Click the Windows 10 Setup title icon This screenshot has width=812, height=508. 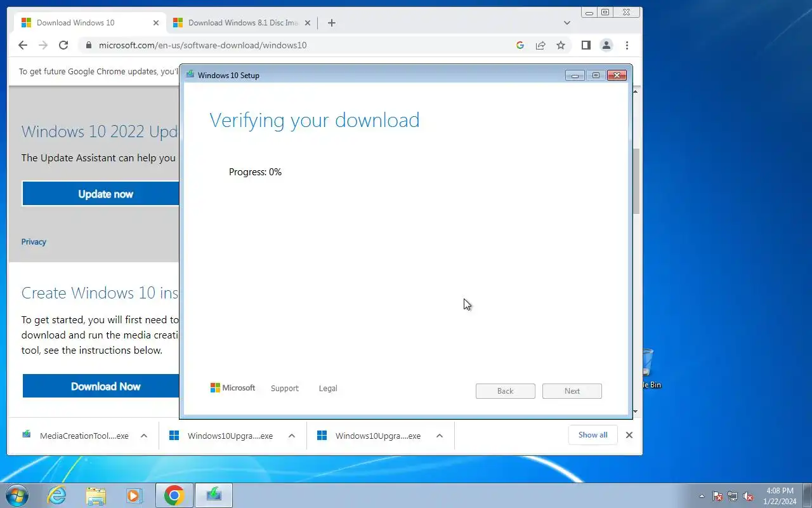[190, 74]
